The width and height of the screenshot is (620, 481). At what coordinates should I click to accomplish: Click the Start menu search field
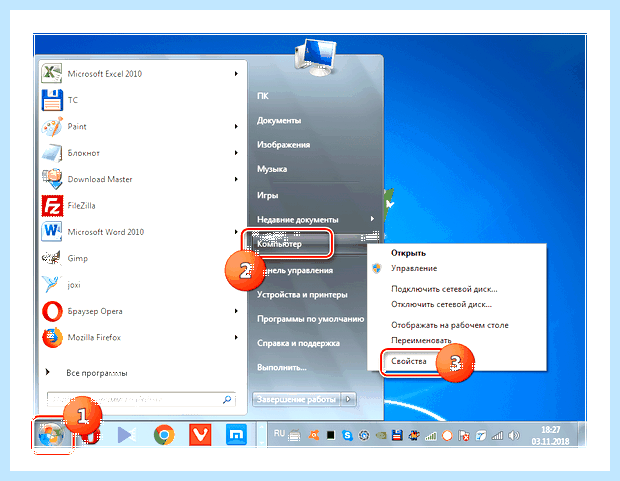(141, 400)
